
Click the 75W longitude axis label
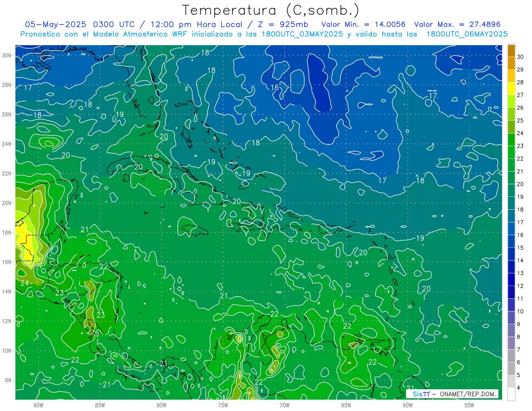[x=223, y=405]
